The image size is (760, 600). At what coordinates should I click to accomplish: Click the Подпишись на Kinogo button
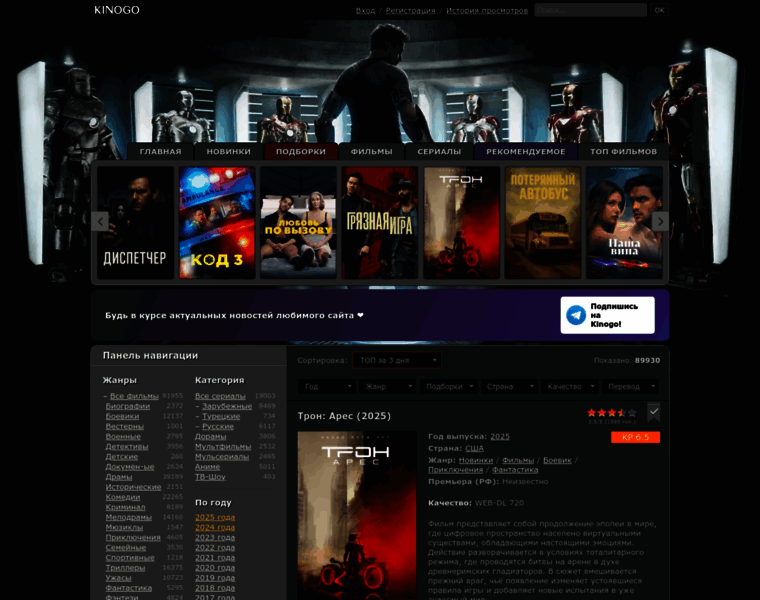(607, 315)
